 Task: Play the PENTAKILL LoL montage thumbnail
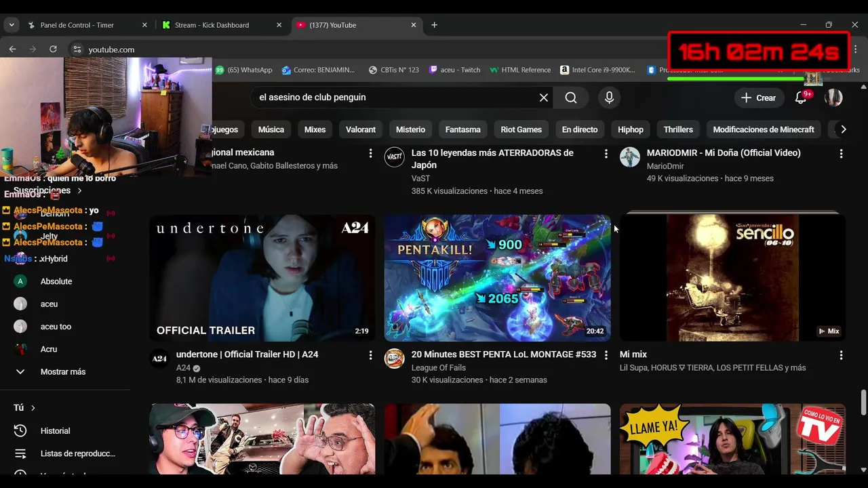click(x=498, y=278)
